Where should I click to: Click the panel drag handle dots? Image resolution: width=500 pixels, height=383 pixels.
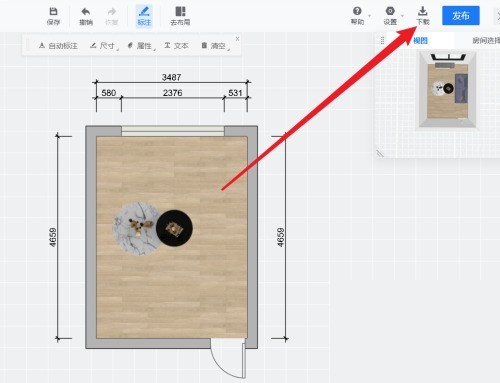382,41
